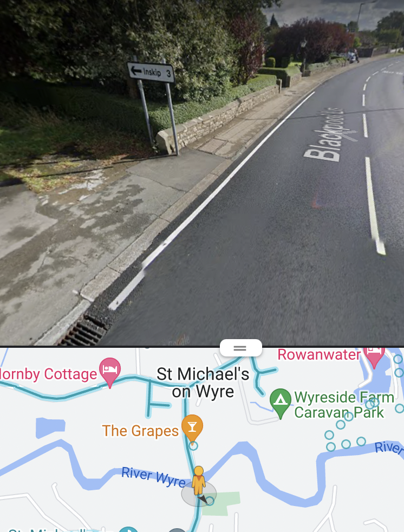Click the Rowanwater pink text label
404x532 pixels.
coord(319,354)
